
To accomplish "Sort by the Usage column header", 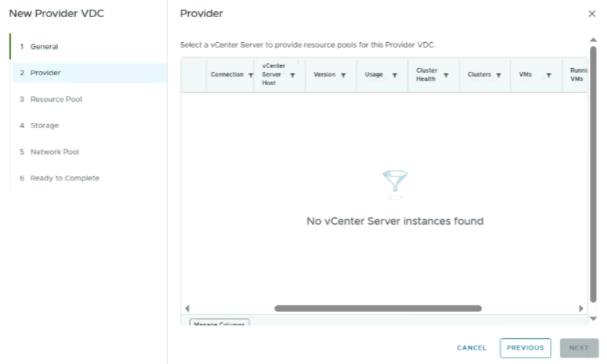I will click(374, 75).
